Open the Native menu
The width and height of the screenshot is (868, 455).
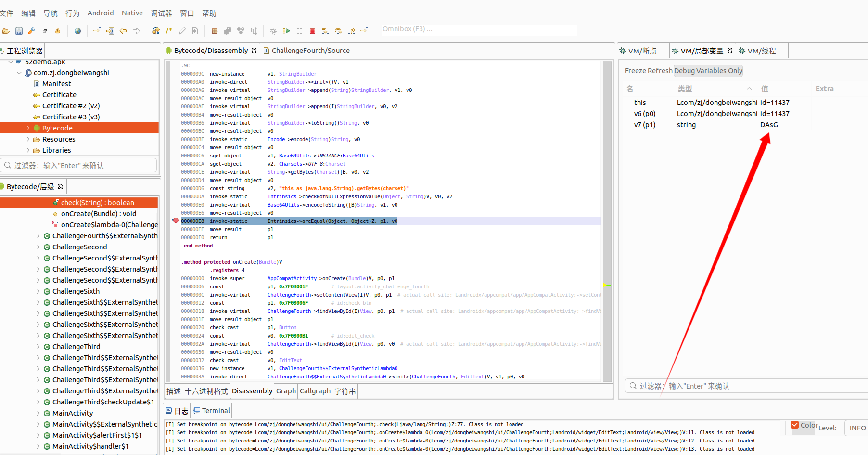pyautogui.click(x=132, y=13)
